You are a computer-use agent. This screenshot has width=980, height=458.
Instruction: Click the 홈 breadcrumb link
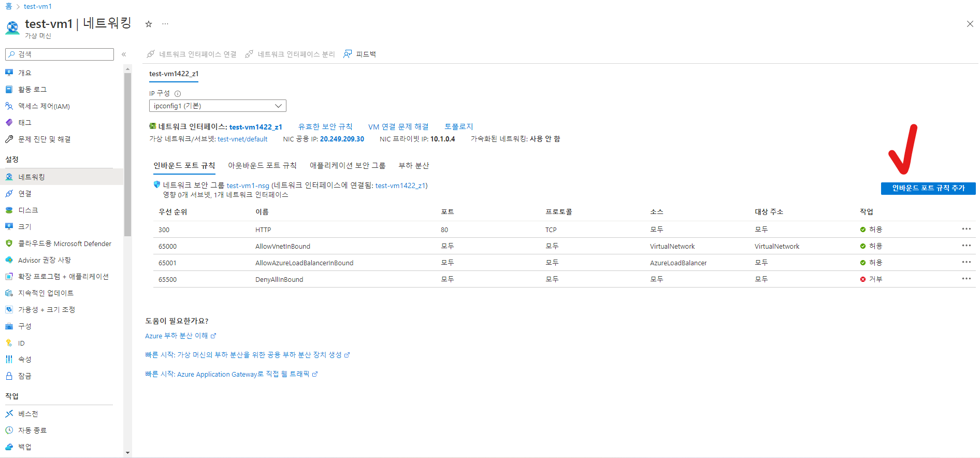pyautogui.click(x=9, y=6)
